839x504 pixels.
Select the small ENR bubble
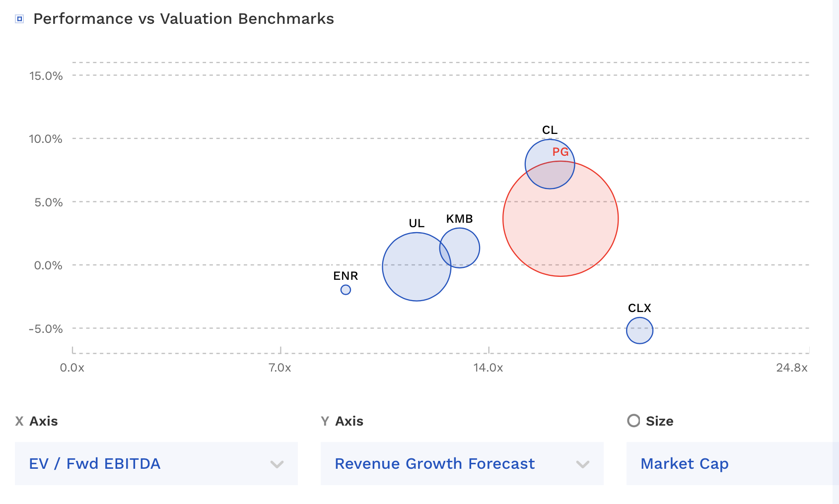(346, 290)
